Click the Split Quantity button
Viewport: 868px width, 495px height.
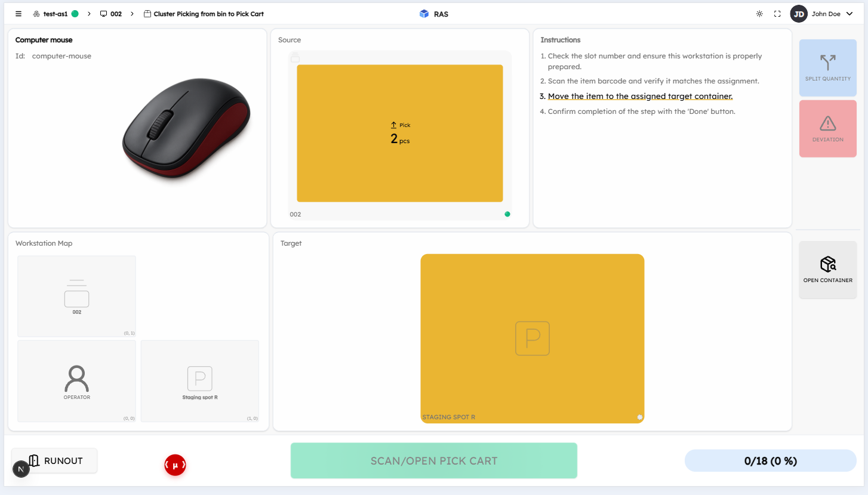coord(828,68)
